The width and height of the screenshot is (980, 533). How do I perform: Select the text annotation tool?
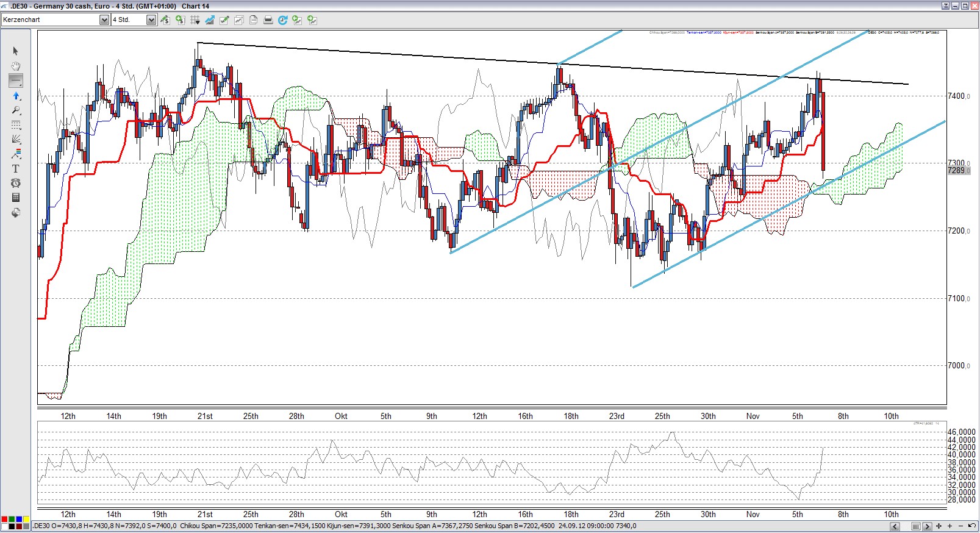tap(16, 169)
